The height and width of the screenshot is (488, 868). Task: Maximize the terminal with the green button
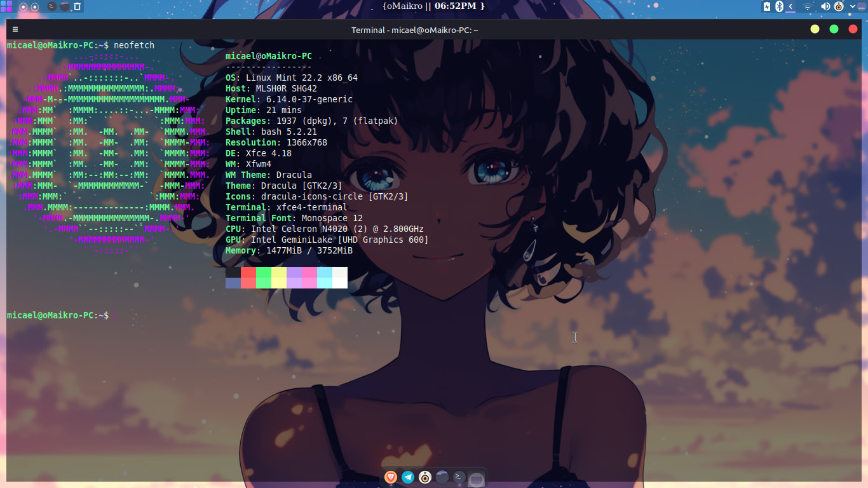tap(834, 29)
